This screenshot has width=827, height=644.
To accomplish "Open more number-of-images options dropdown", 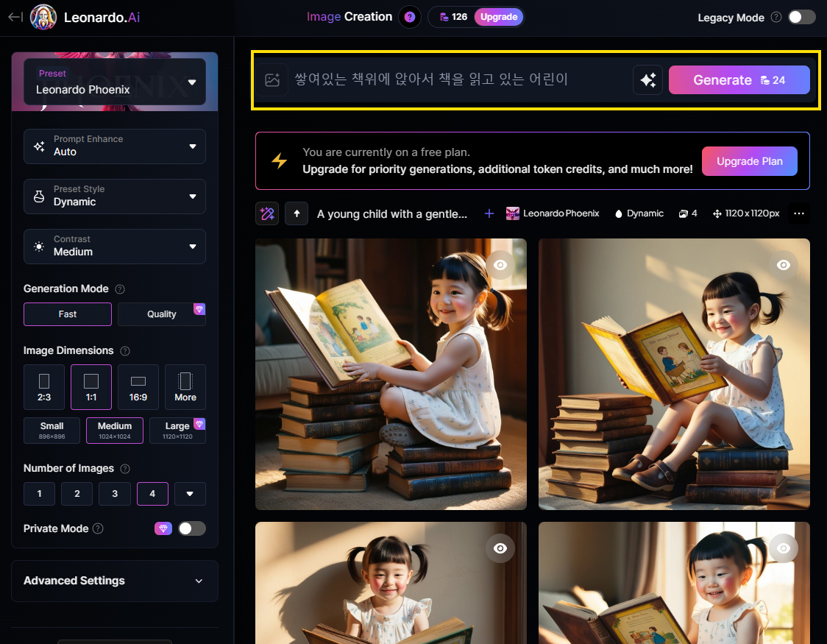I will pos(190,494).
